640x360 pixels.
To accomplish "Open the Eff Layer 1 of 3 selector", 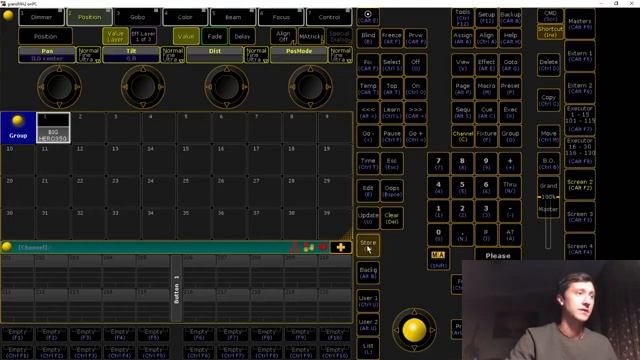I will coord(144,36).
